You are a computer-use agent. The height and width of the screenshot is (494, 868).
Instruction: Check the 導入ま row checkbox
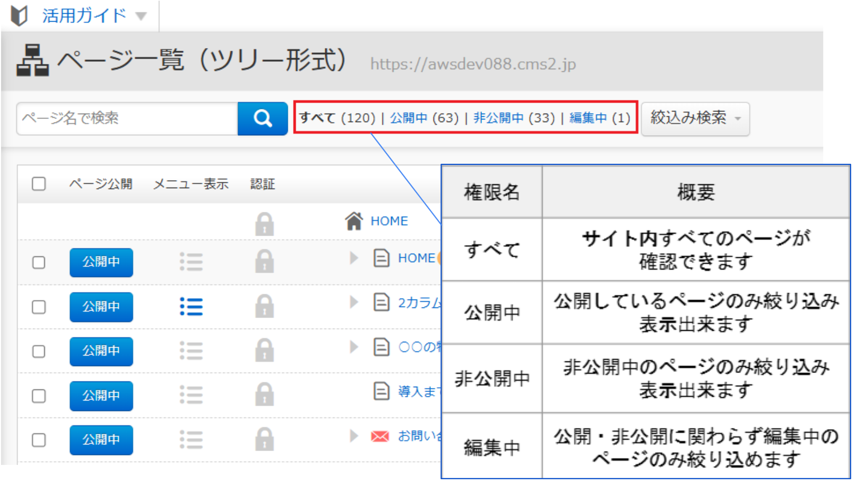click(x=39, y=396)
